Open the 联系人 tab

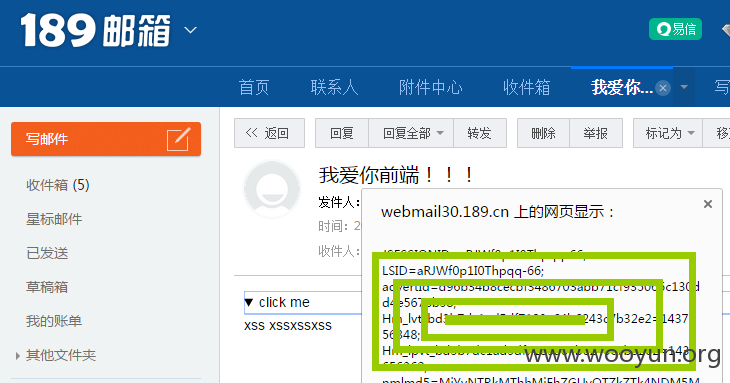point(334,87)
